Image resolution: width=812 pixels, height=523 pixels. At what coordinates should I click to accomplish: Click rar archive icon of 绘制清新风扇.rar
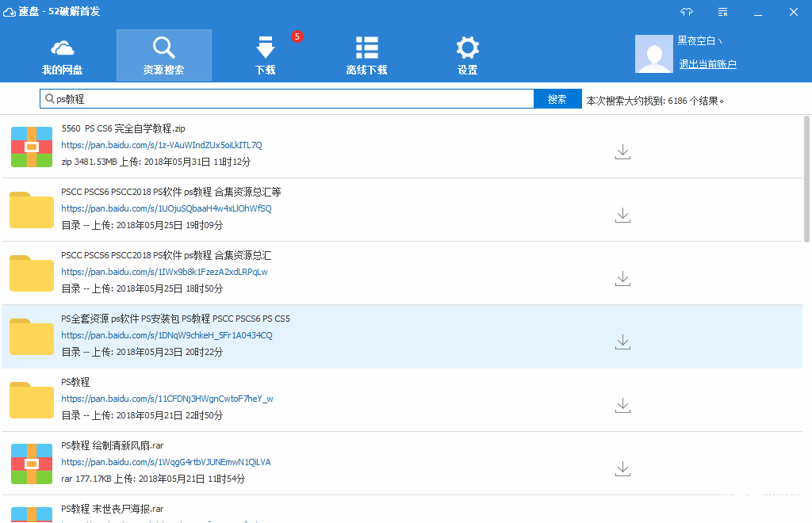pos(32,464)
